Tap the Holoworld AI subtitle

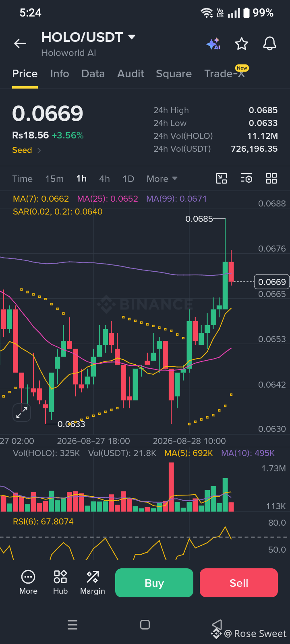(x=68, y=53)
